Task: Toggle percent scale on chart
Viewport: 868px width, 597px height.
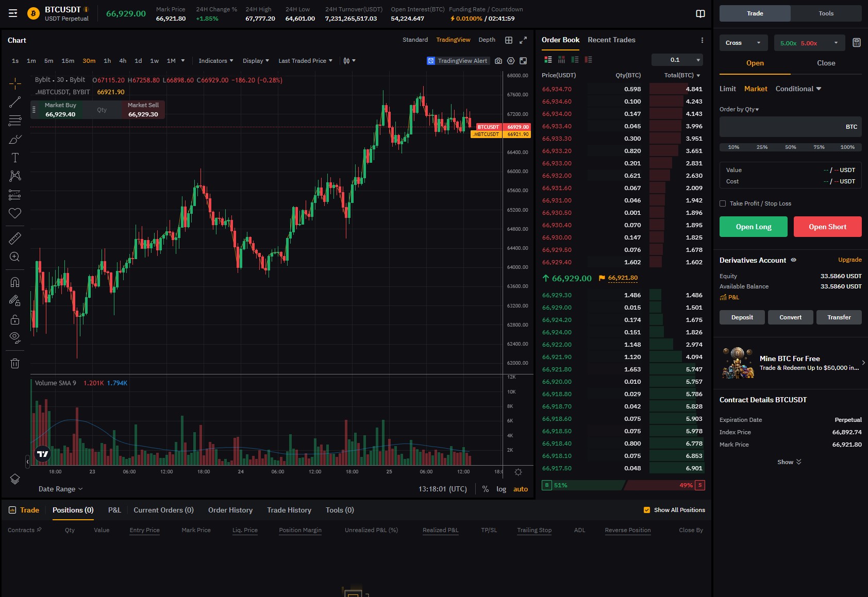Action: [486, 489]
